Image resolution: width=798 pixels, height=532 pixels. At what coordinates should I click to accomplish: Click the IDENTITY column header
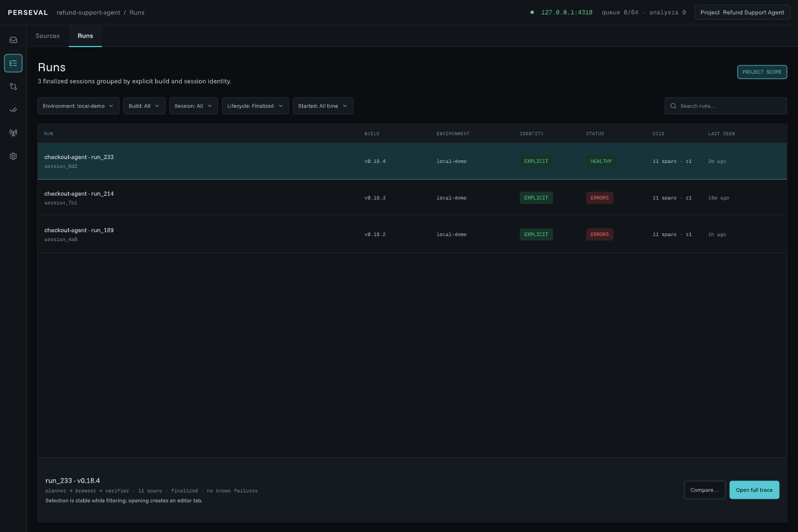531,134
